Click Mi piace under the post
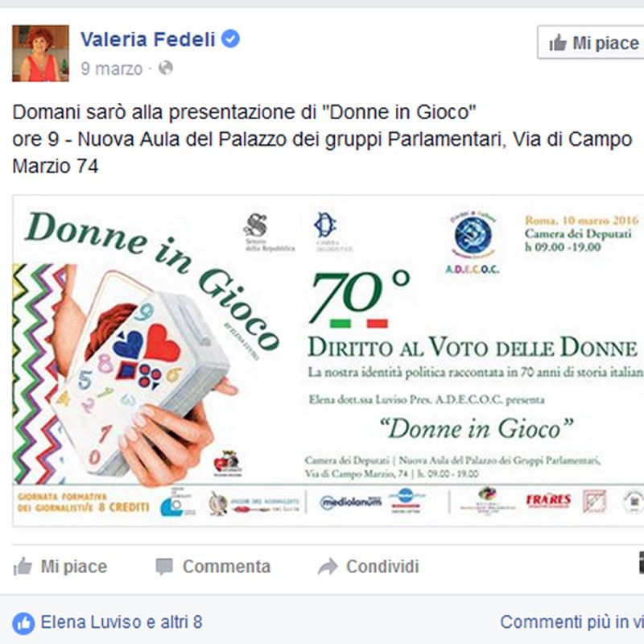Viewport: 644px width, 644px height. pos(60,567)
